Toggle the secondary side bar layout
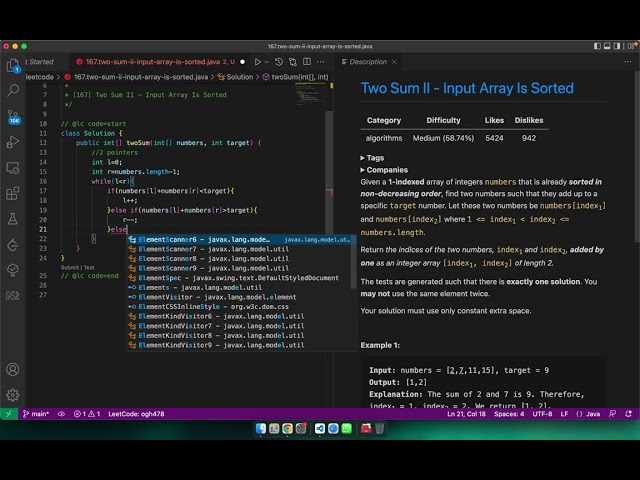The image size is (640, 480). [617, 46]
